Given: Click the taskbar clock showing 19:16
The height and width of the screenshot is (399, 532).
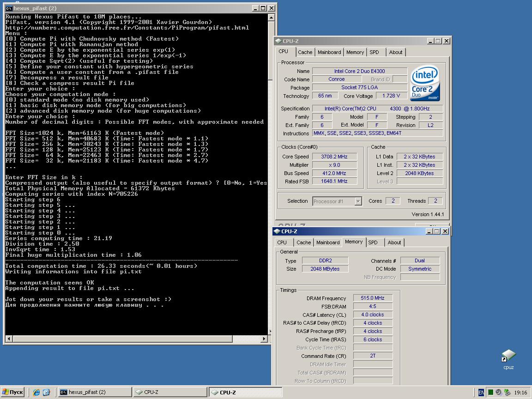Looking at the screenshot, I should tap(520, 393).
